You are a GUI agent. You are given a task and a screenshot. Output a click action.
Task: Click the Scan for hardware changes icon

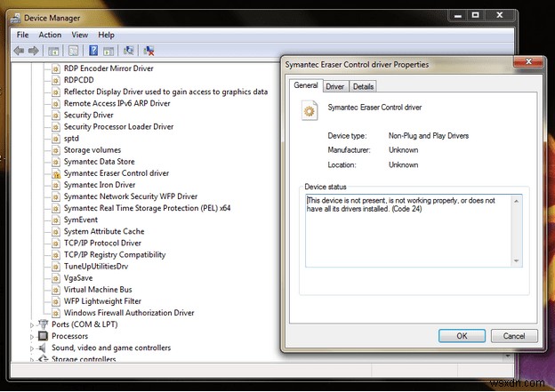pyautogui.click(x=129, y=51)
